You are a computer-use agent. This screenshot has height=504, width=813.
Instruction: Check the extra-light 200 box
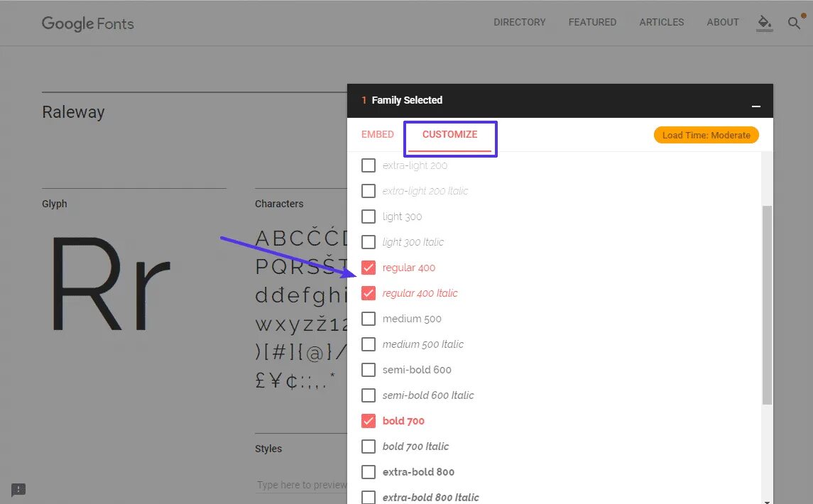pyautogui.click(x=368, y=165)
